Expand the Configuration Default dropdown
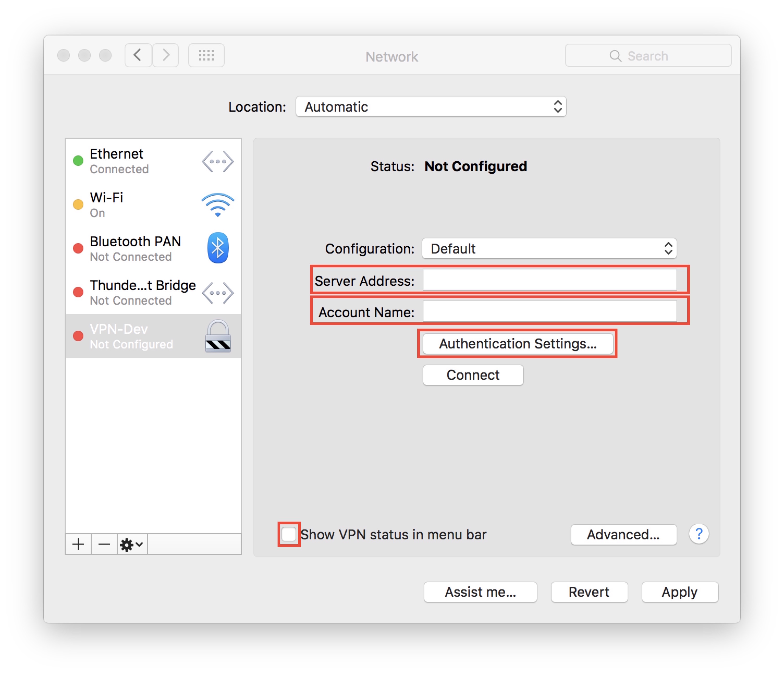Viewport: 784px width, 675px height. click(549, 248)
